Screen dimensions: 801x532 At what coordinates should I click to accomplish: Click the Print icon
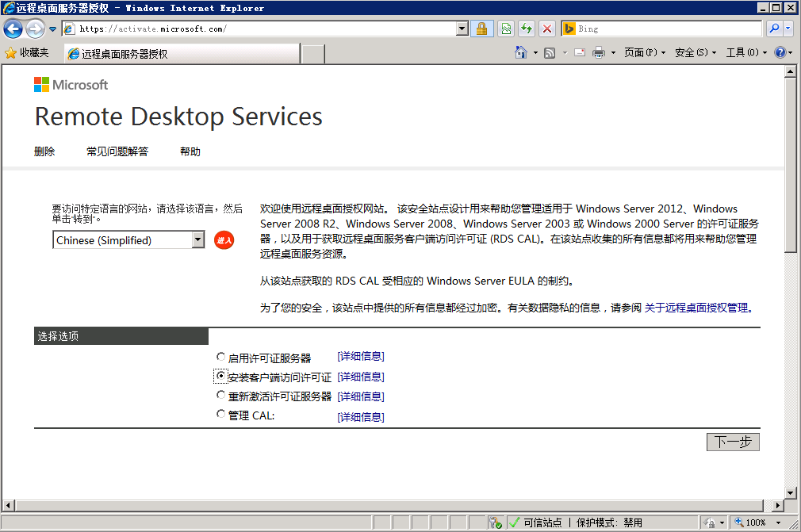[599, 52]
